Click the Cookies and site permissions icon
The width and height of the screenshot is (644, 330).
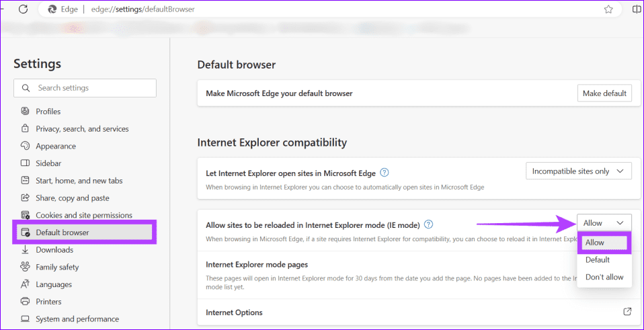(x=25, y=214)
